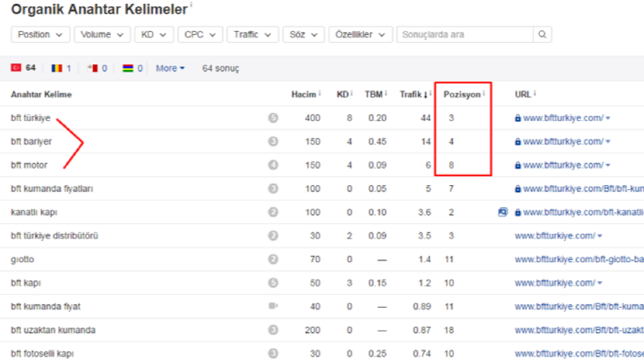Screen dimensions: 644x362
Task: Open the bft fotoselli kapı keyword link
Action: pos(42,353)
